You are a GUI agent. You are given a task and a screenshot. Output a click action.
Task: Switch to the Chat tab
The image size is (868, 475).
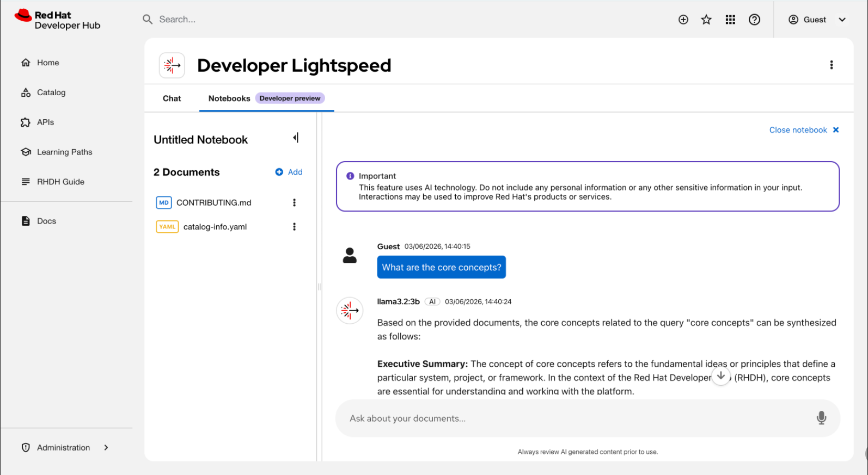(x=172, y=98)
